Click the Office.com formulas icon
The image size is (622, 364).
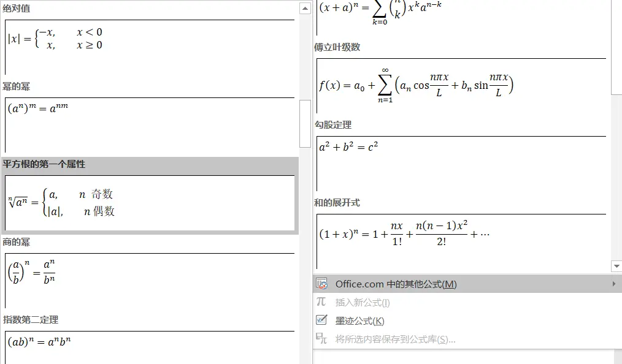click(321, 284)
